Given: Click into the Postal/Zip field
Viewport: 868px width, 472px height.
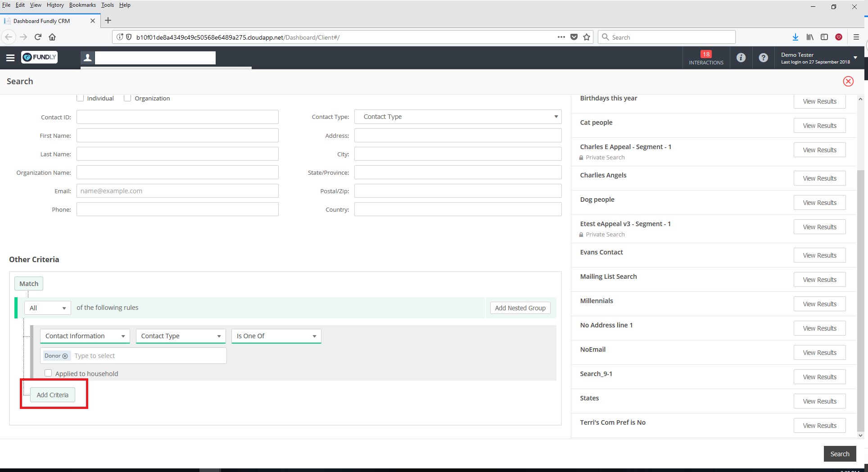Looking at the screenshot, I should (458, 191).
